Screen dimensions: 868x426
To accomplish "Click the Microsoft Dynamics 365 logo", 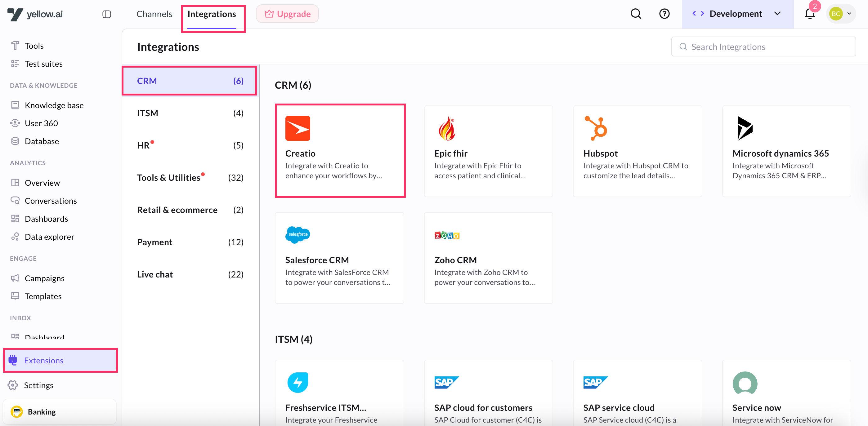I will (744, 128).
